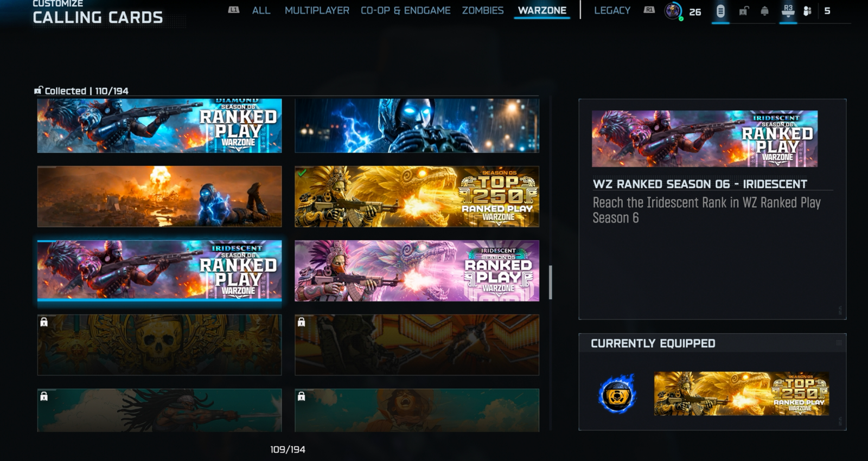Switch to the ALL tab
The width and height of the screenshot is (868, 461).
click(261, 10)
